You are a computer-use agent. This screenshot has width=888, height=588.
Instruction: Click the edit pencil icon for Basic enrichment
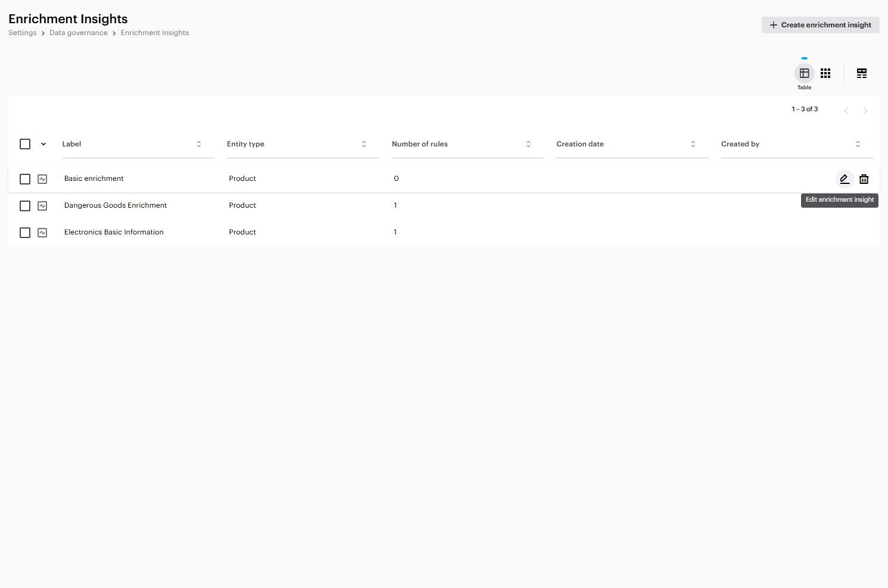pyautogui.click(x=845, y=179)
